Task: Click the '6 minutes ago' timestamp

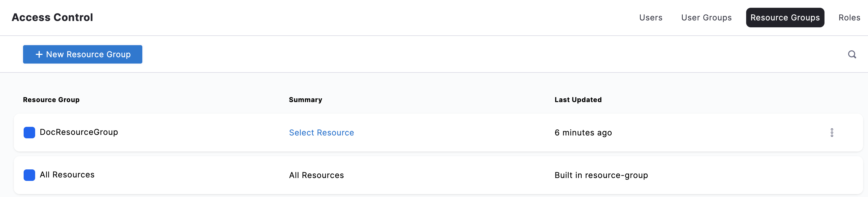Action: point(583,133)
